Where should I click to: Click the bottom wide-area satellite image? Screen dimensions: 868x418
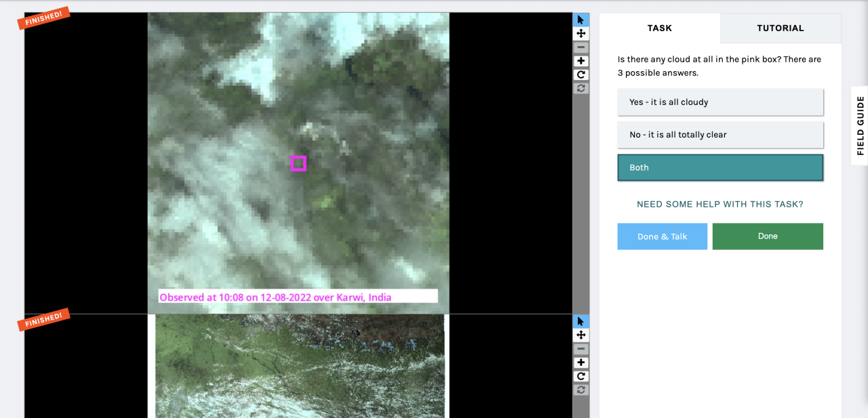click(x=300, y=366)
